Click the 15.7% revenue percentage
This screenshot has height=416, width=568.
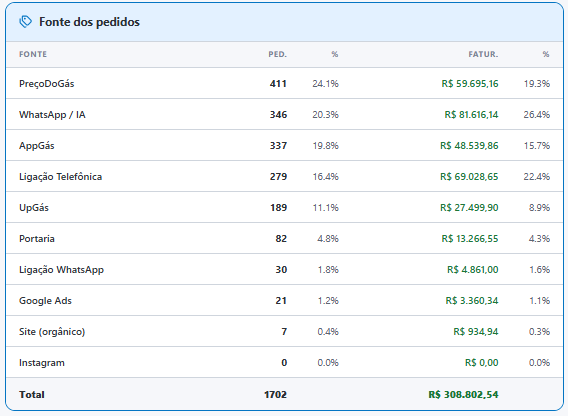(x=536, y=146)
